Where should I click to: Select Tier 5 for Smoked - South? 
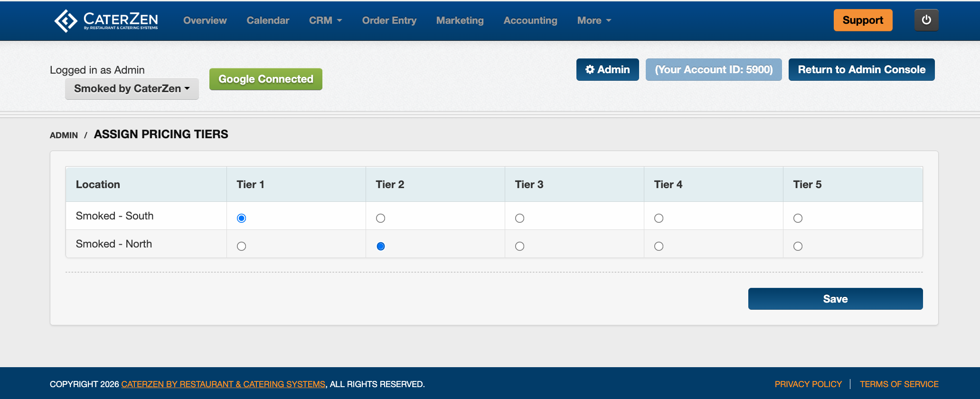tap(798, 218)
